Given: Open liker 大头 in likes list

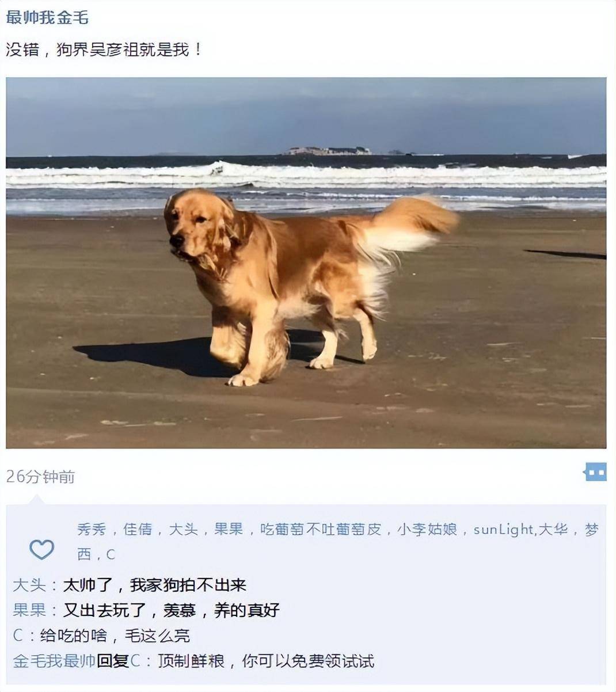Looking at the screenshot, I should (x=183, y=529).
